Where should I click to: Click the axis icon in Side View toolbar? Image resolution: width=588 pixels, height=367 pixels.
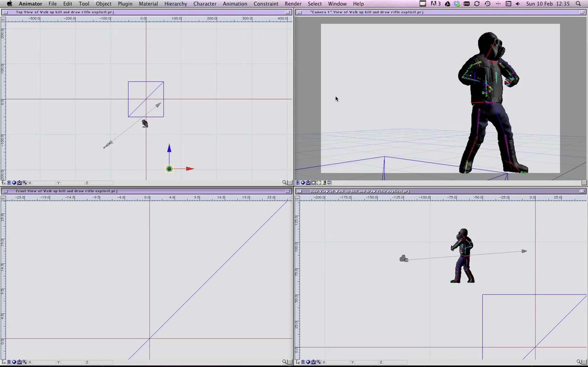click(298, 362)
